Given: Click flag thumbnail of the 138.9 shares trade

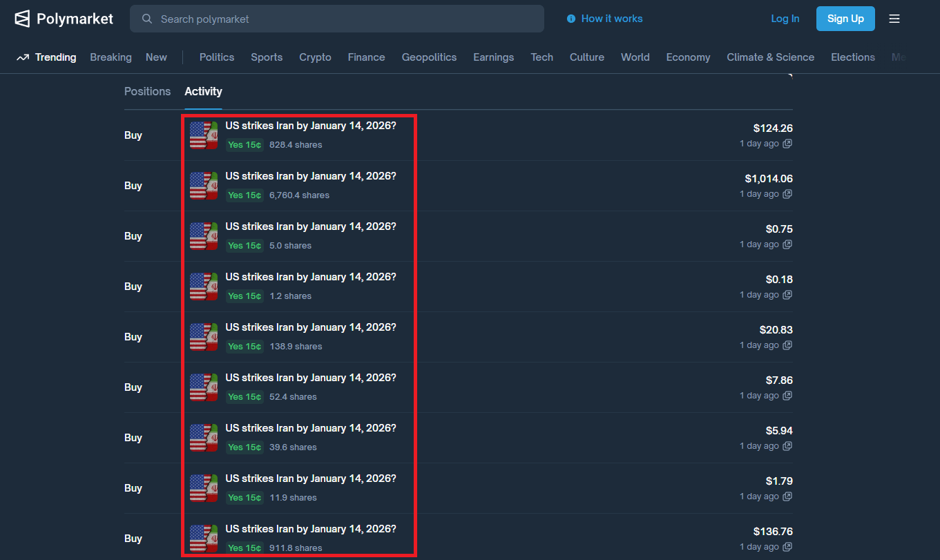Looking at the screenshot, I should [x=204, y=337].
